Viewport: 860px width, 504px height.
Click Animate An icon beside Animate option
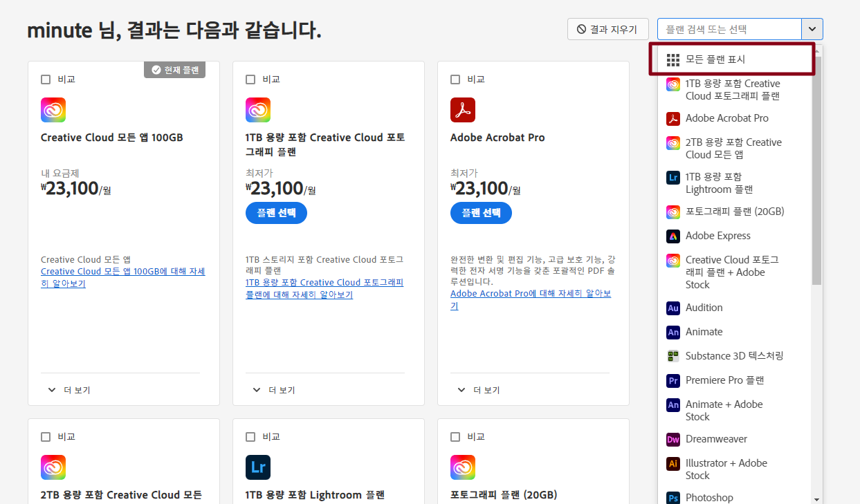coord(673,333)
